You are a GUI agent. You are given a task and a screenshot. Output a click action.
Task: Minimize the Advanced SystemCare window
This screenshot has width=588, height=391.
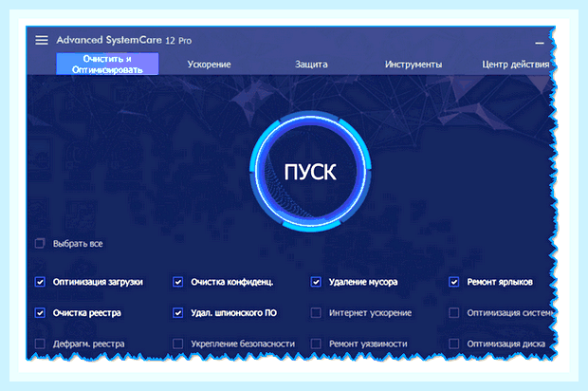point(540,44)
